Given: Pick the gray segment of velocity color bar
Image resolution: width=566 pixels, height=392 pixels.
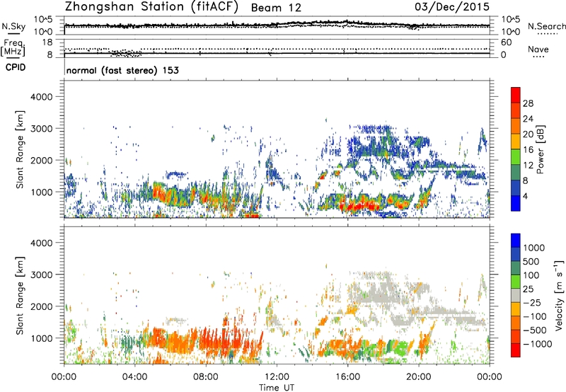Looking at the screenshot, I should [516, 295].
